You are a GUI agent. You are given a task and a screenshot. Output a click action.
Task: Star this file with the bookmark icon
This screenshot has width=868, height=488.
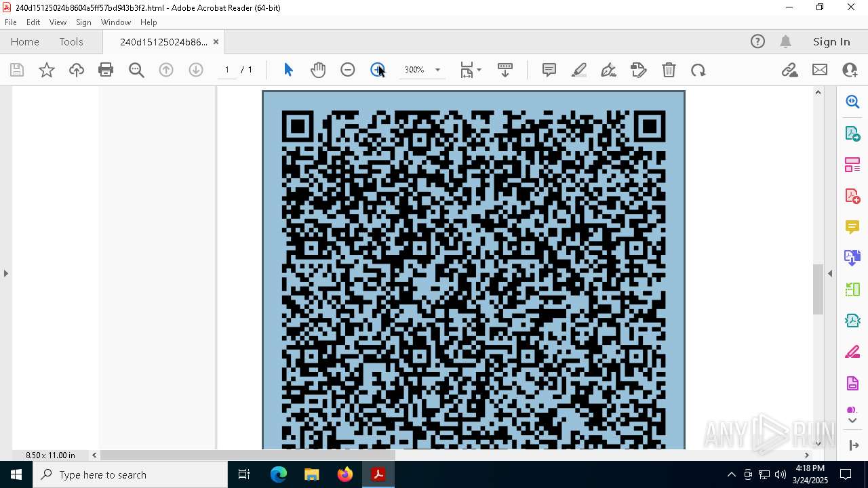pyautogui.click(x=47, y=70)
